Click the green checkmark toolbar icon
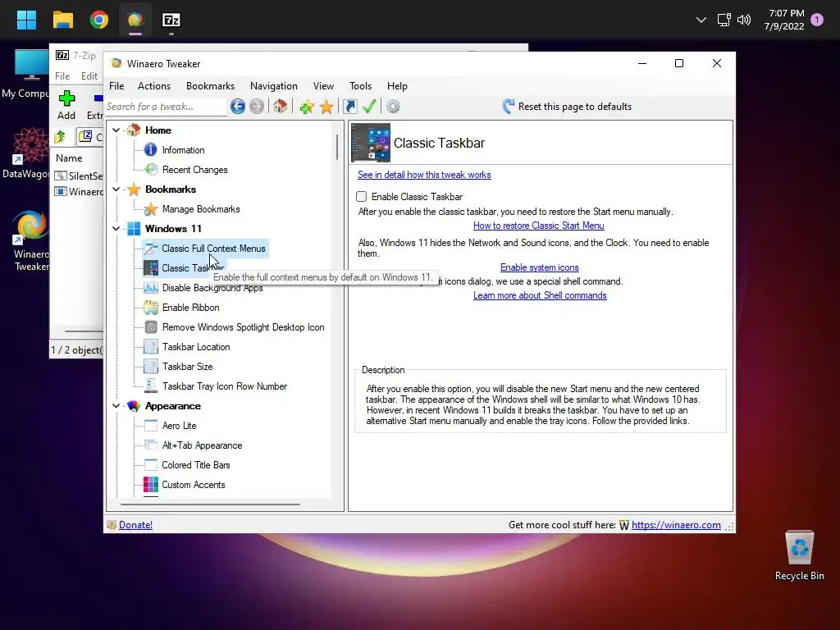Screen dimensions: 840x630 coord(369,106)
